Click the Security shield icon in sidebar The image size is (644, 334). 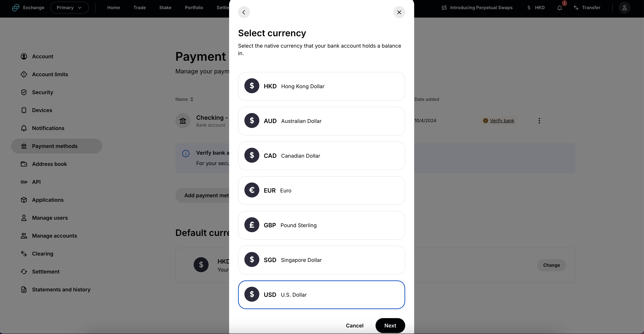(x=24, y=92)
